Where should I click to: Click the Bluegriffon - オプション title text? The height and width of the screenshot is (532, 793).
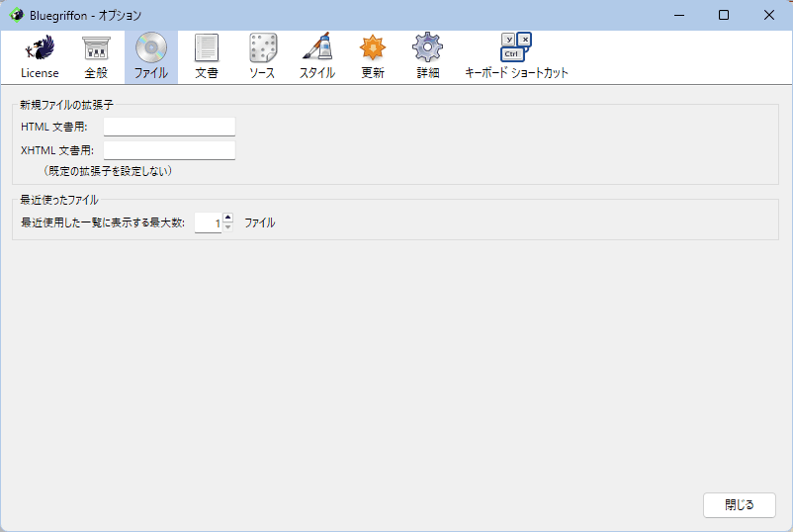click(x=85, y=16)
